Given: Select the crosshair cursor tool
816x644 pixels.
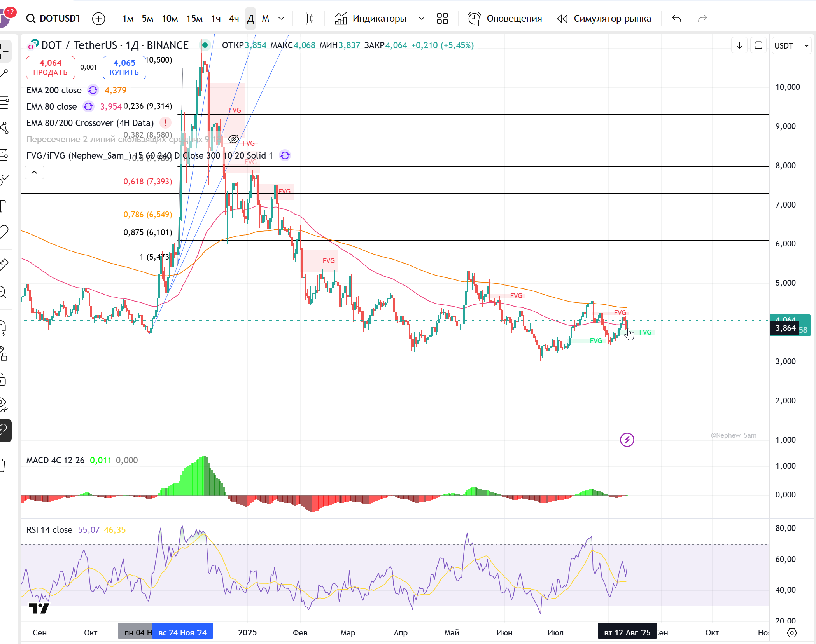Looking at the screenshot, I should [4, 51].
